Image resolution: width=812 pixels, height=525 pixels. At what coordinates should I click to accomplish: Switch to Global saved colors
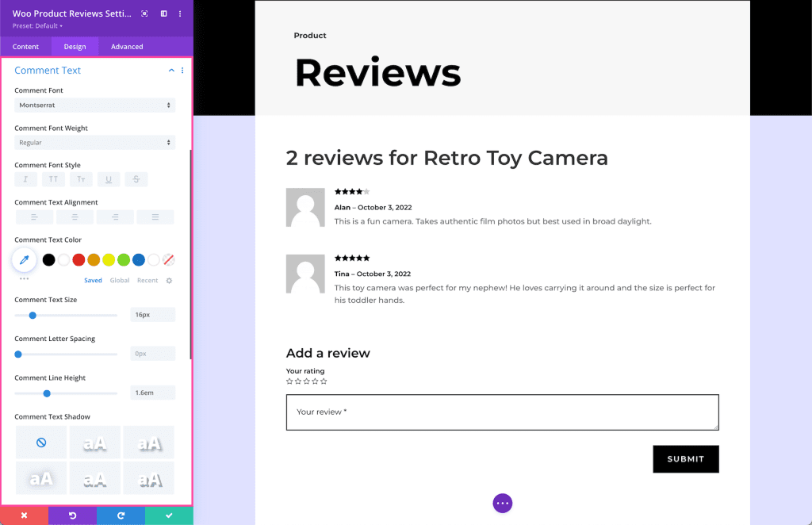tap(119, 280)
